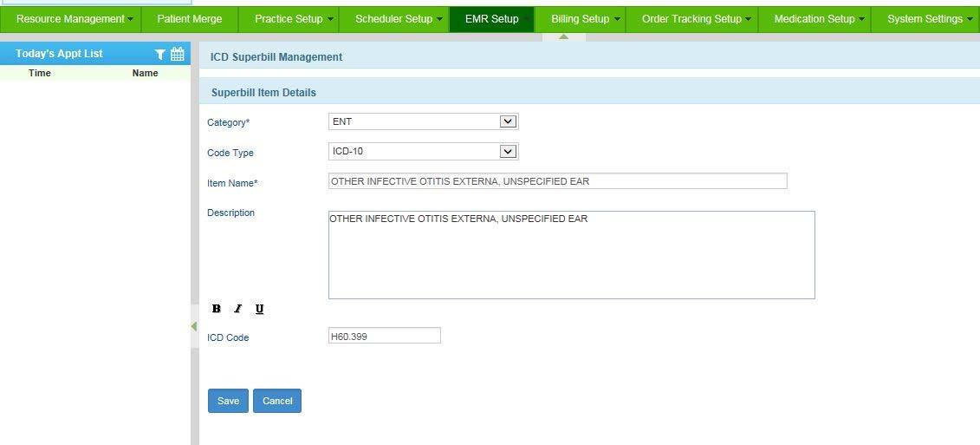Open the Category dropdown showing ENT
This screenshot has width=980, height=445.
(x=423, y=121)
